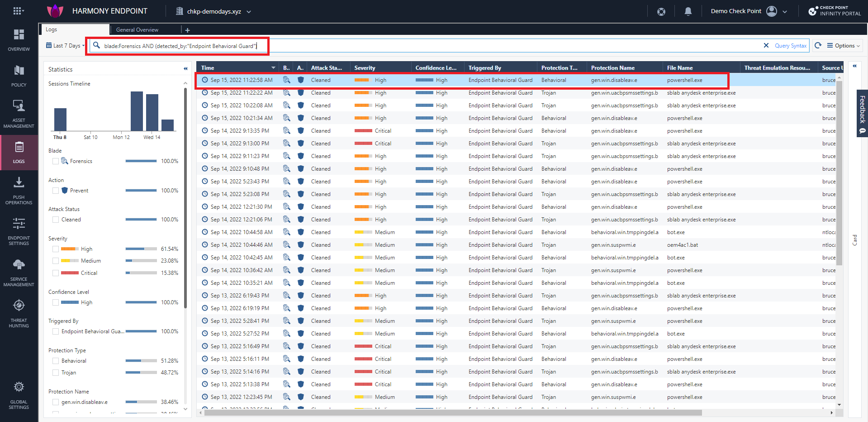Screen dimensions: 868x422
Task: Click clock icon in Sep 14 9:13:35 PM row
Action: 205,130
